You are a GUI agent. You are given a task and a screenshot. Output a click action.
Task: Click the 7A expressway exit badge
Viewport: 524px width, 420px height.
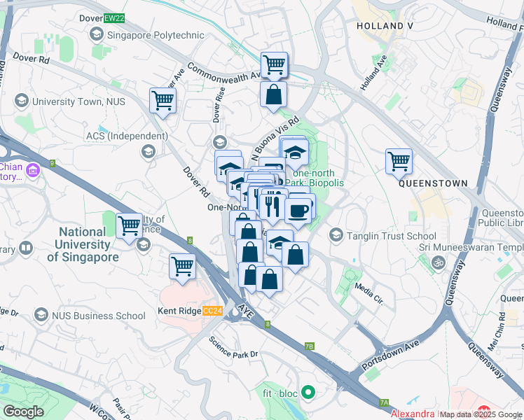pos(384,402)
